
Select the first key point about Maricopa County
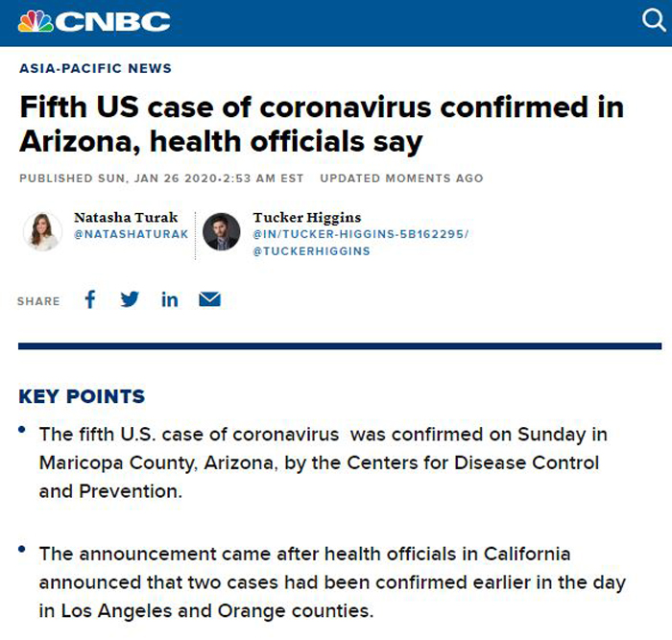coord(324,462)
